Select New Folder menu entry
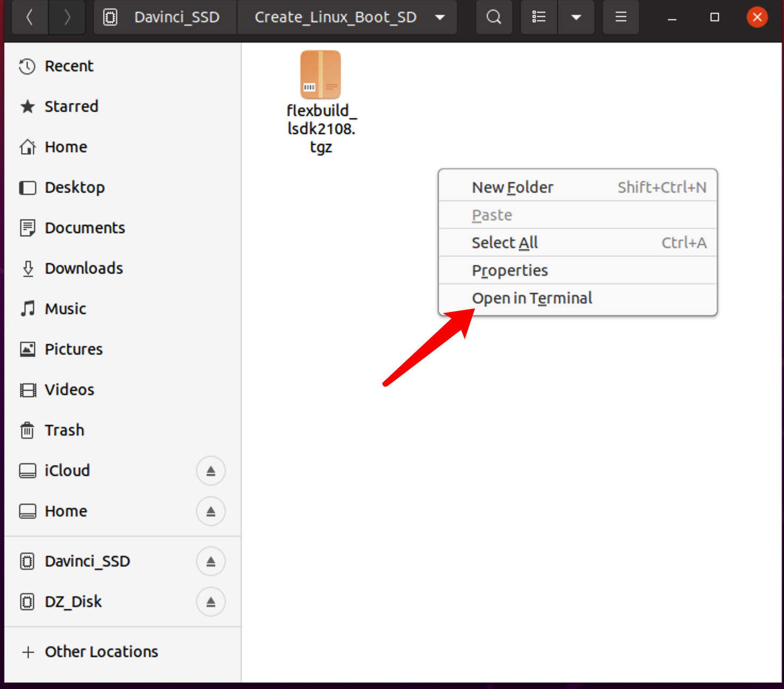This screenshot has height=689, width=784. click(x=512, y=187)
